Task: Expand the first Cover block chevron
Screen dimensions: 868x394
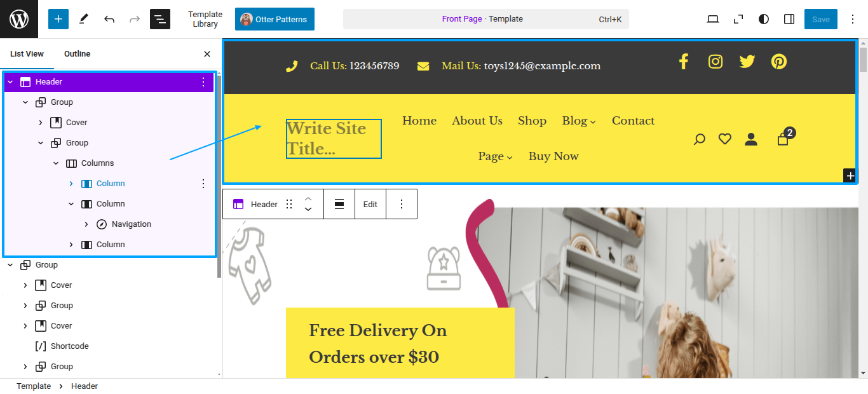Action: coord(41,123)
